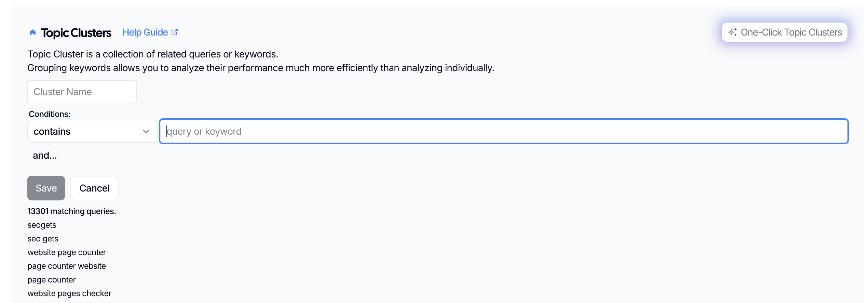Add another condition with 'and...'

(x=45, y=155)
